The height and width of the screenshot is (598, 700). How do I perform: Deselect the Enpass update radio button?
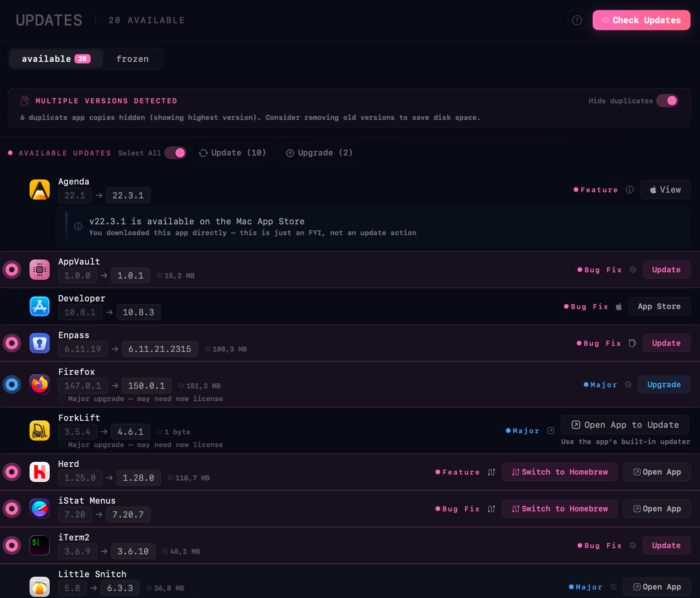pyautogui.click(x=12, y=343)
